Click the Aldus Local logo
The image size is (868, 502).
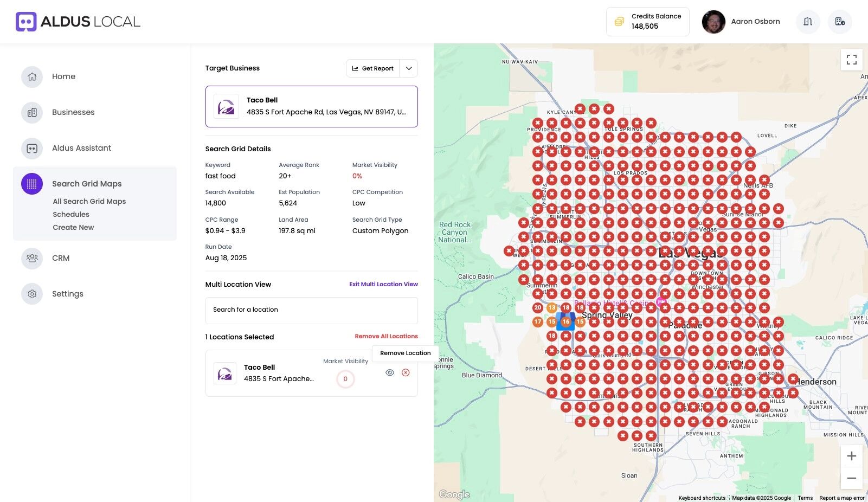pyautogui.click(x=78, y=22)
